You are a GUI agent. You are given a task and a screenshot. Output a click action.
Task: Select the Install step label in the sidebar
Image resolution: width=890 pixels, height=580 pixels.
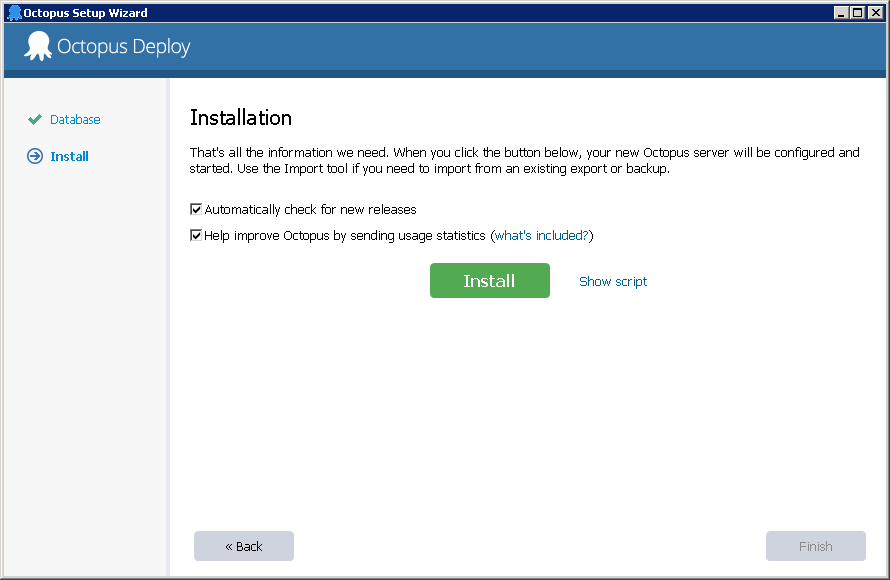[x=69, y=156]
